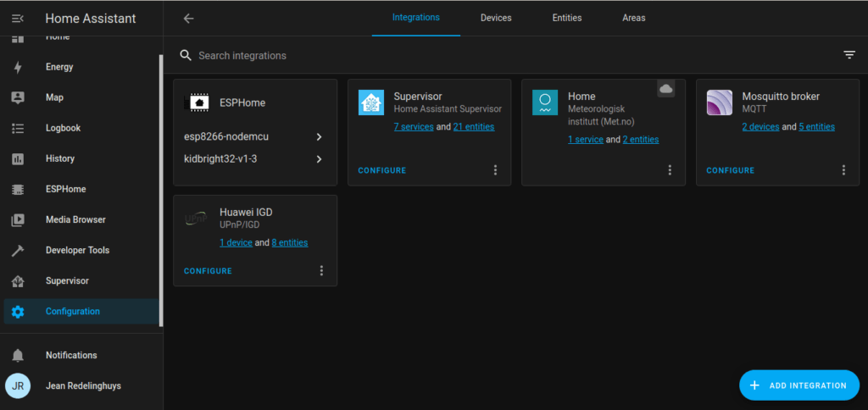Open Energy from the sidebar
Image resolution: width=868 pixels, height=410 pixels.
click(x=81, y=67)
